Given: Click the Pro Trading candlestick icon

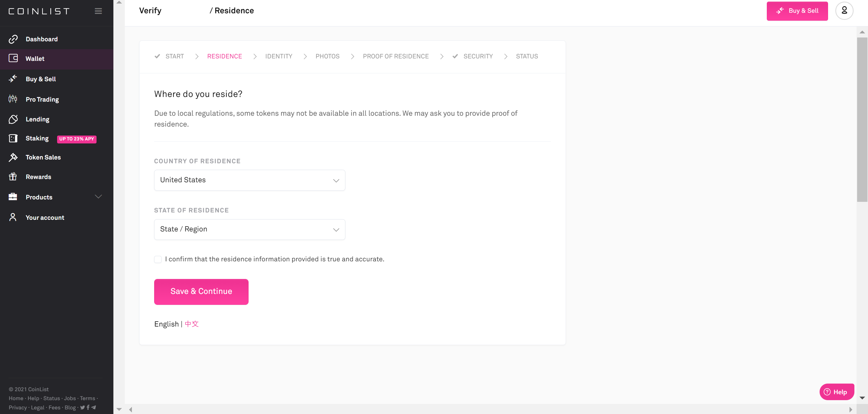Looking at the screenshot, I should coord(13,99).
